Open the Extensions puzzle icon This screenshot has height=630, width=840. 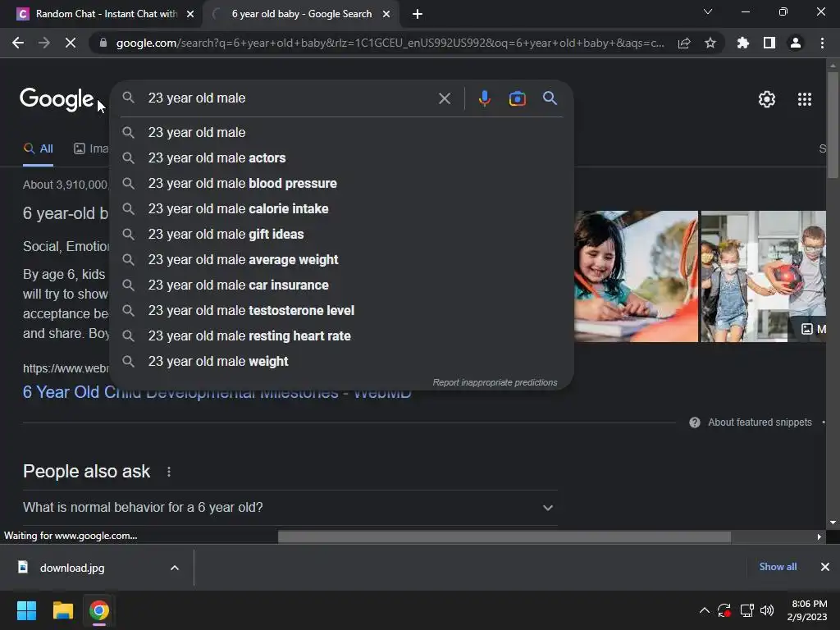pos(743,43)
